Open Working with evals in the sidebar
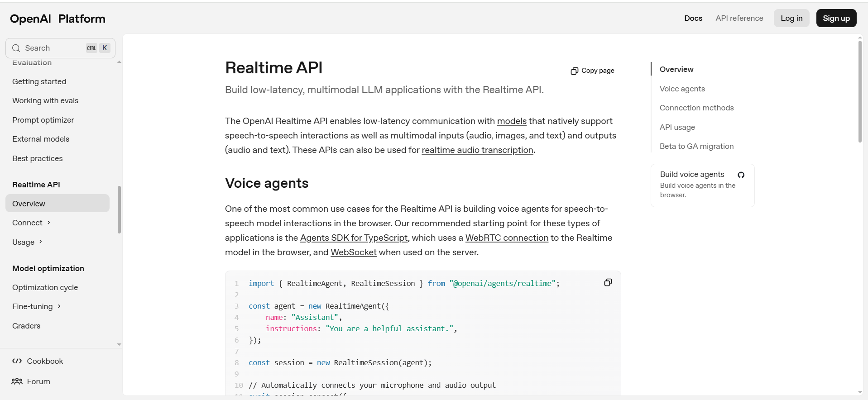 point(45,100)
